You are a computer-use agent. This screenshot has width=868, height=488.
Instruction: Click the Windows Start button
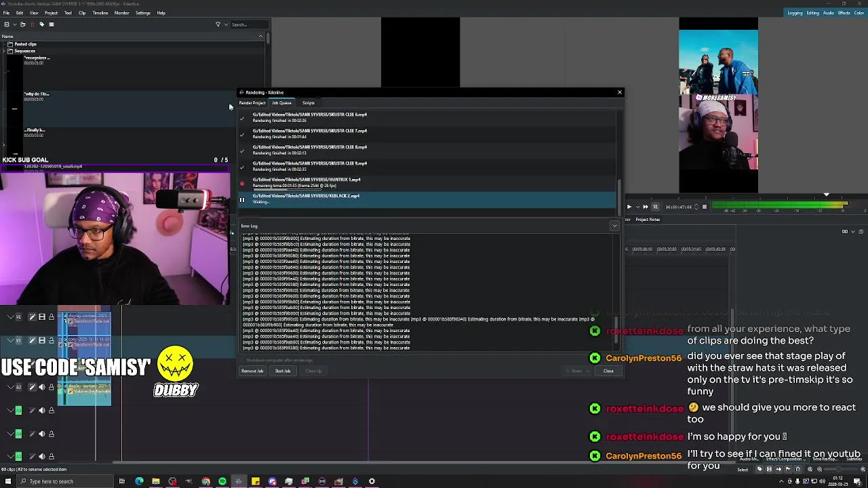[8, 481]
